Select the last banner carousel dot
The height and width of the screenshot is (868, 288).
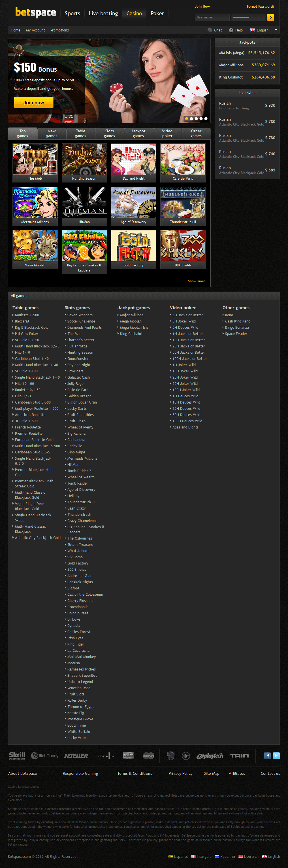(206, 119)
